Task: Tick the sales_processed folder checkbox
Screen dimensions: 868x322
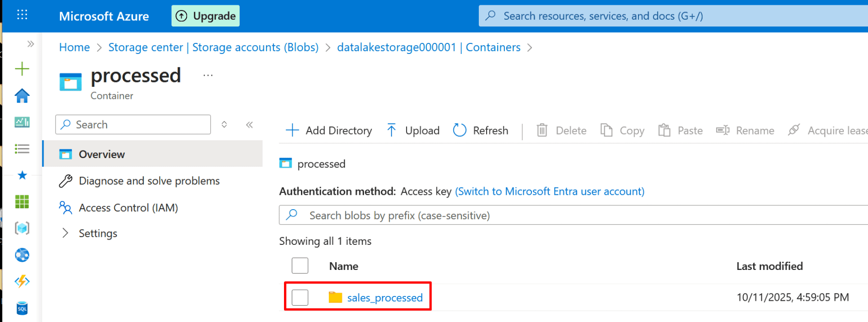Action: click(299, 297)
